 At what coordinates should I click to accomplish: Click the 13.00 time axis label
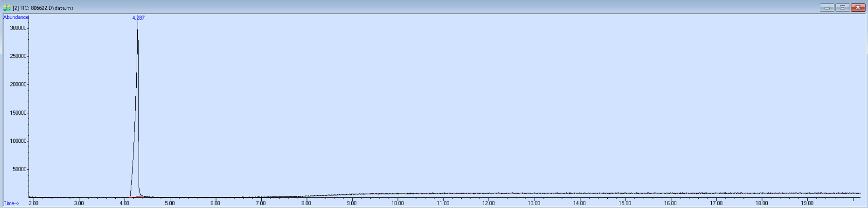tap(534, 203)
